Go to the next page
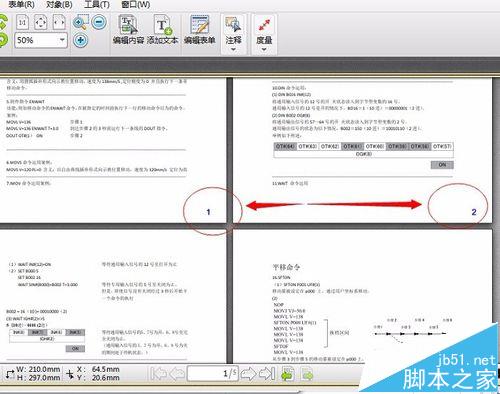The height and width of the screenshot is (394, 500). tap(248, 374)
